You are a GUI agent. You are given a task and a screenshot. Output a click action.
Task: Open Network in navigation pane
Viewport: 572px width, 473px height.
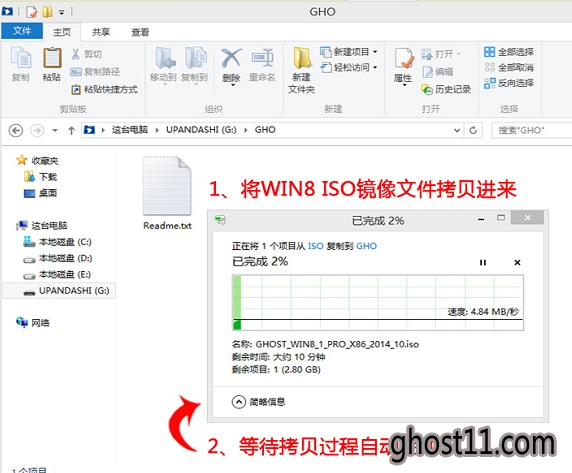33,323
